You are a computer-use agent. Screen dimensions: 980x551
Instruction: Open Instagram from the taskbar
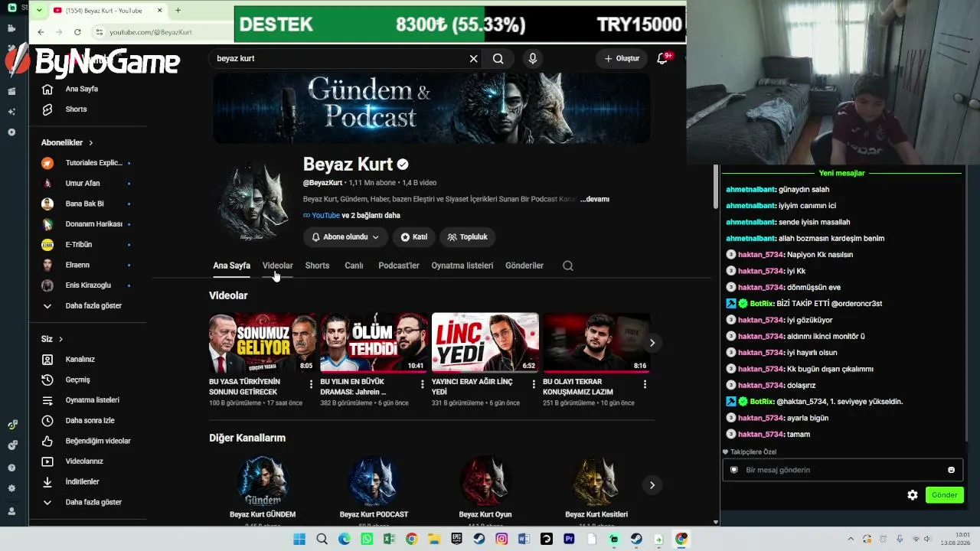coord(501,539)
